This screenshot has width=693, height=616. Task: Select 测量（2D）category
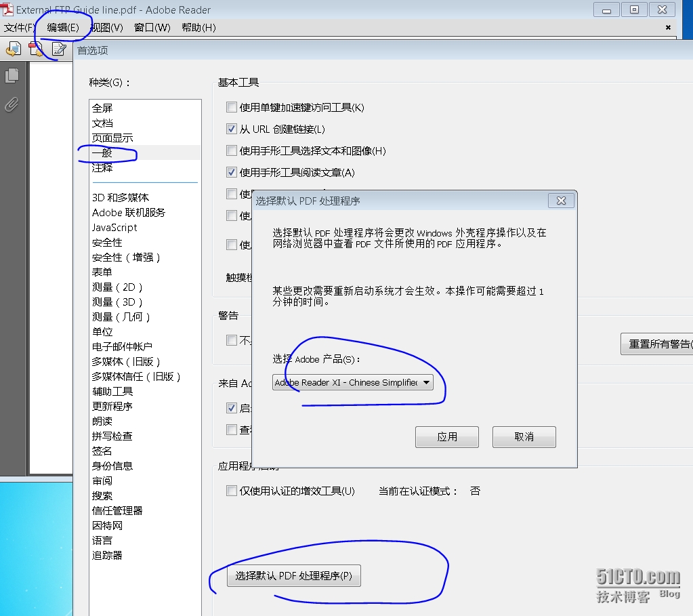117,287
